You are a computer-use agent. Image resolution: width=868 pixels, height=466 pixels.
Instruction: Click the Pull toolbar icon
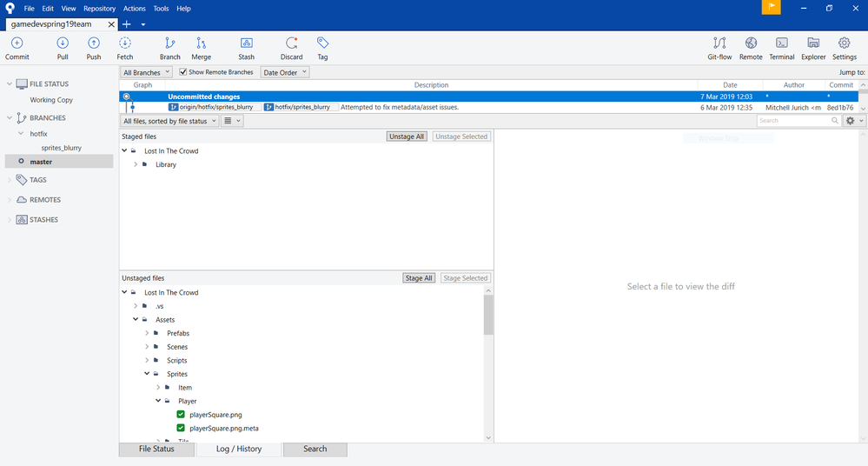coord(63,43)
